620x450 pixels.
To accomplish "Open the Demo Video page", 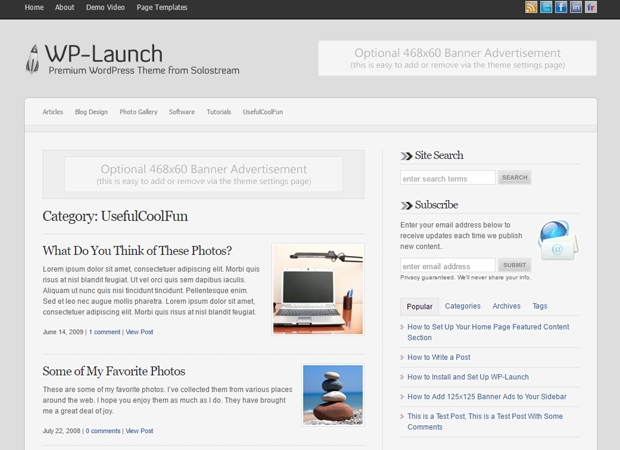I will pyautogui.click(x=105, y=7).
